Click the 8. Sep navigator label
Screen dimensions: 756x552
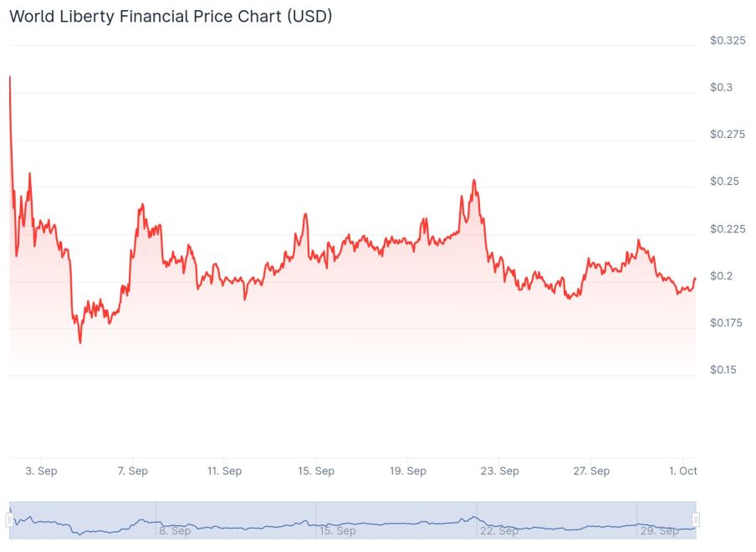click(175, 531)
